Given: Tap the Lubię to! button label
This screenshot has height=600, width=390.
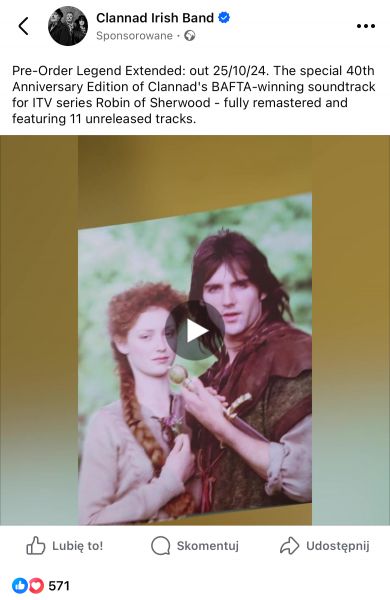Looking at the screenshot, I should pyautogui.click(x=78, y=546).
